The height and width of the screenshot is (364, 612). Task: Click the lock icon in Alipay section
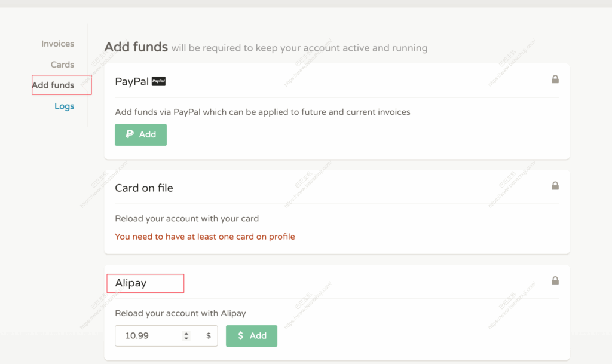point(555,280)
